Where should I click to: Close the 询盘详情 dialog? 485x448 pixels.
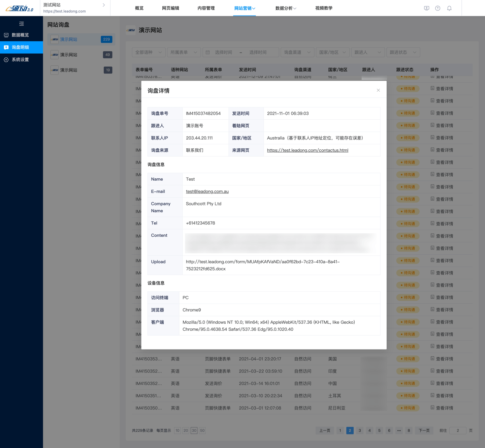378,90
